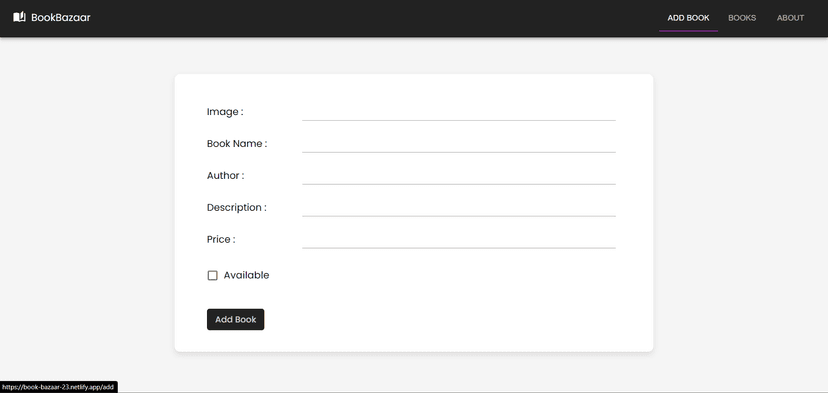Open the BookBazaar brand name link
Screen dimensions: 828x393
(x=61, y=17)
